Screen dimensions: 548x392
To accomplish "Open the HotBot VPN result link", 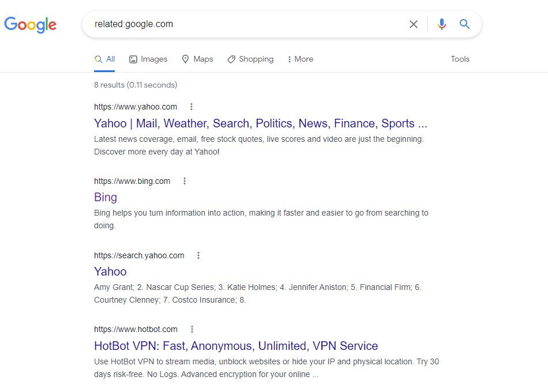I will pos(236,346).
